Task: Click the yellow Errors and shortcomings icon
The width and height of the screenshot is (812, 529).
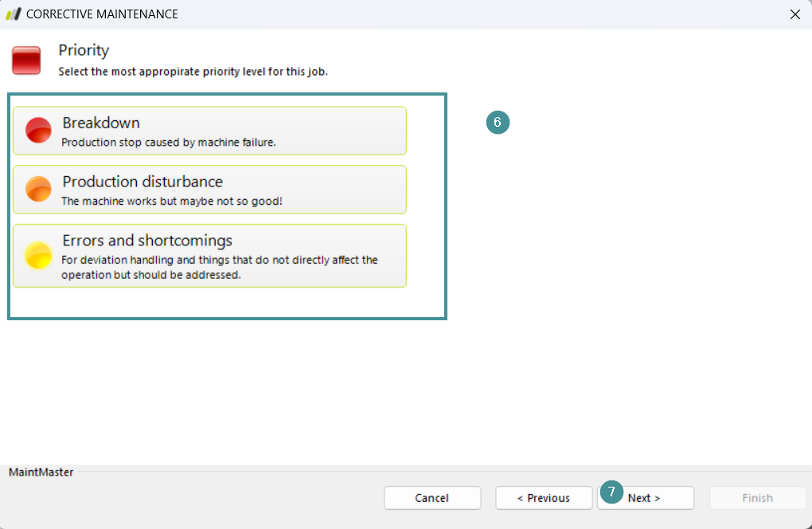Action: [x=38, y=255]
